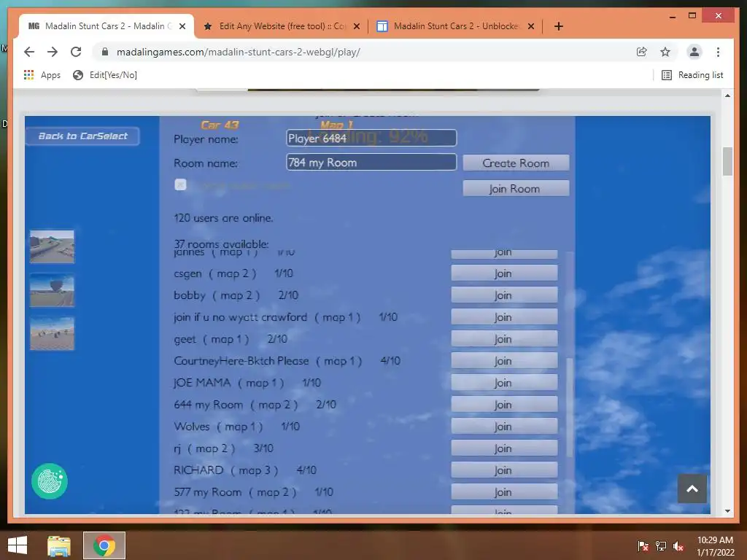Click Chrome icon in the taskbar
Viewport: 747px width, 560px height.
[104, 545]
